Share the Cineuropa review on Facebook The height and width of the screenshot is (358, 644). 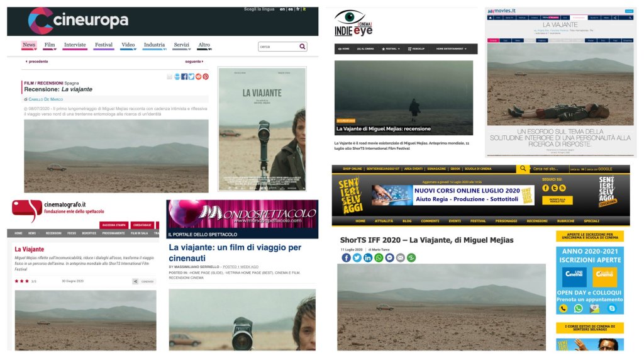tap(184, 77)
